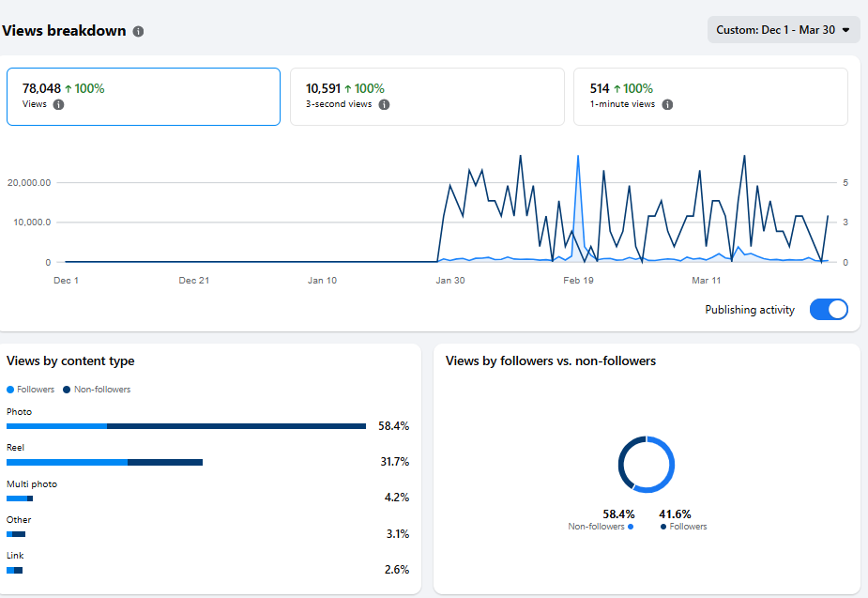868x598 pixels.
Task: Click the 3-second views info icon
Action: pos(383,105)
